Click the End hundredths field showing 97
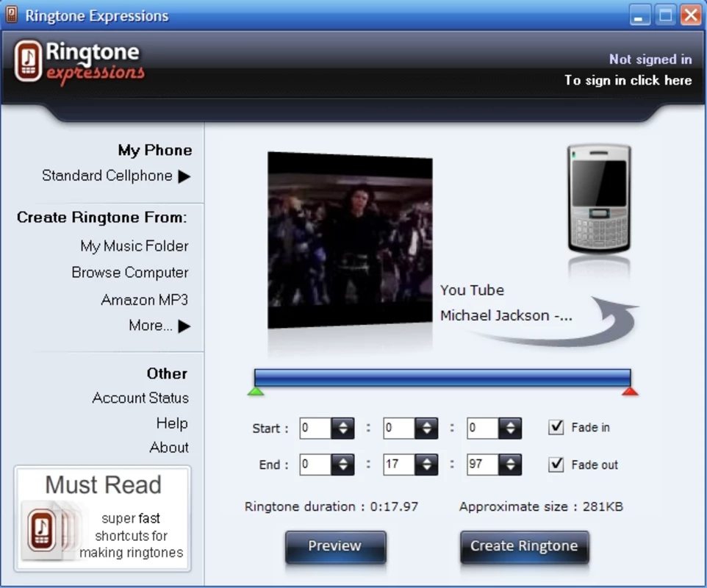Image resolution: width=707 pixels, height=588 pixels. (483, 465)
